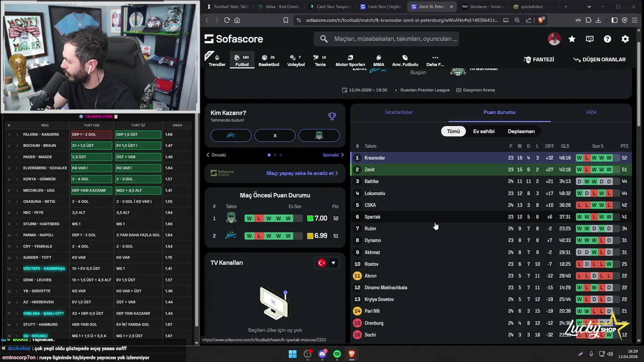This screenshot has width=644, height=362.
Task: Open FANTEZİ link in header
Action: click(539, 59)
